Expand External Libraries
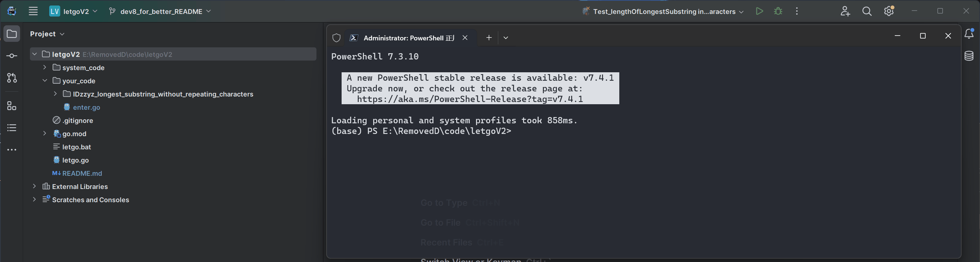The width and height of the screenshot is (980, 262). [x=35, y=186]
